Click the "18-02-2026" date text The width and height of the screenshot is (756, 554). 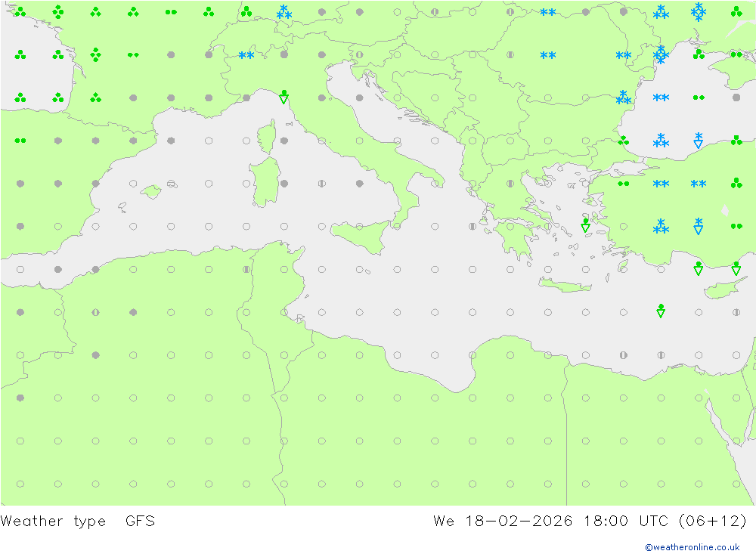coord(519,522)
